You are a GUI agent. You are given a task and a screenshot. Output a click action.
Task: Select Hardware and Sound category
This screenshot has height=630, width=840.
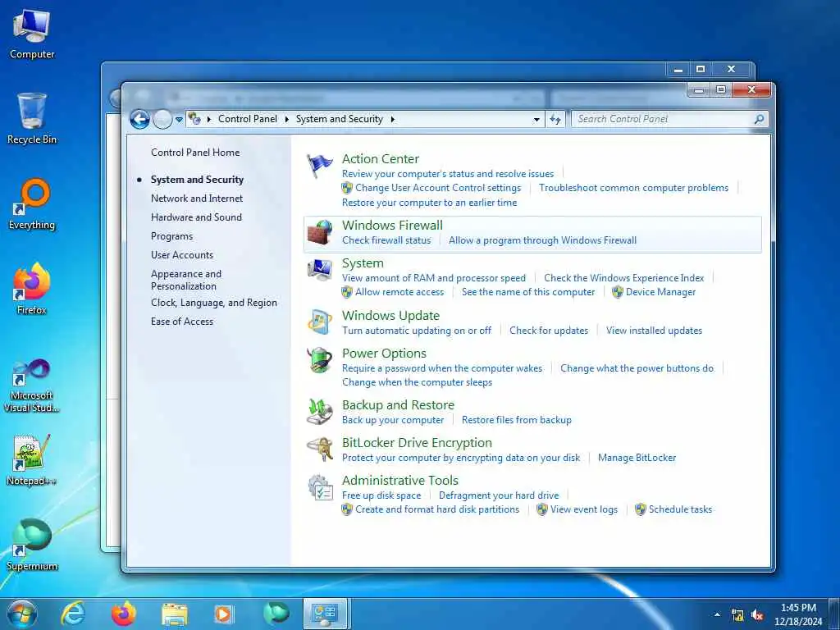click(x=196, y=217)
